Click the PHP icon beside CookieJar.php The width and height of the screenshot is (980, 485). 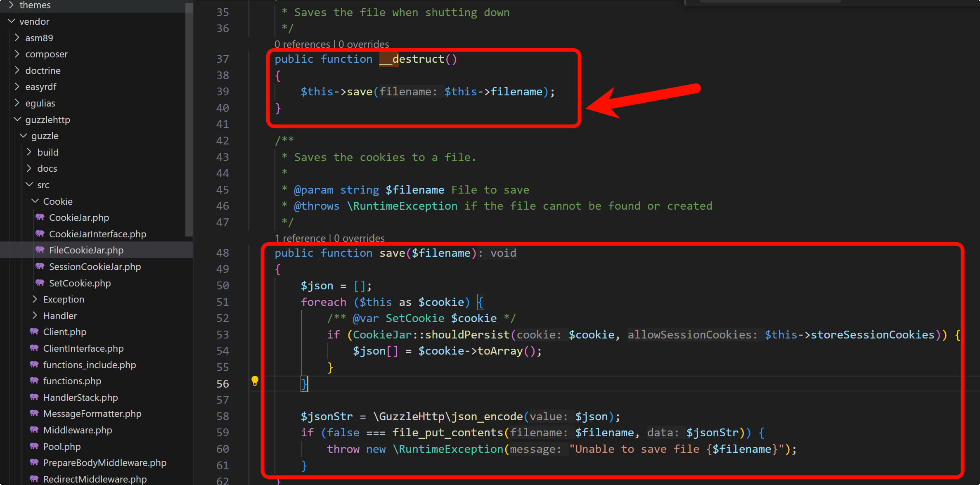[x=40, y=217]
